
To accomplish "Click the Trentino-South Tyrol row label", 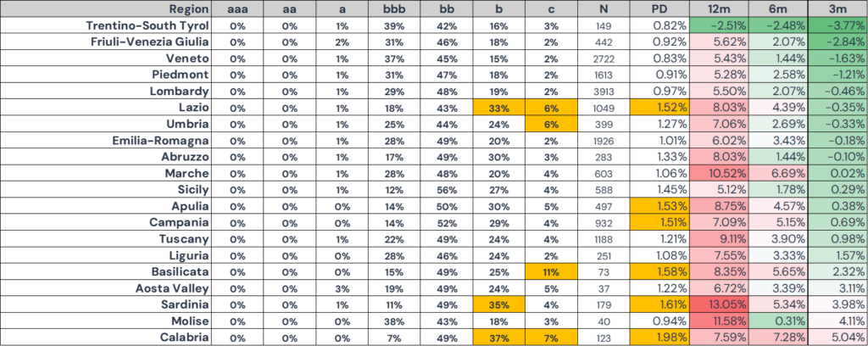I will tap(106, 25).
